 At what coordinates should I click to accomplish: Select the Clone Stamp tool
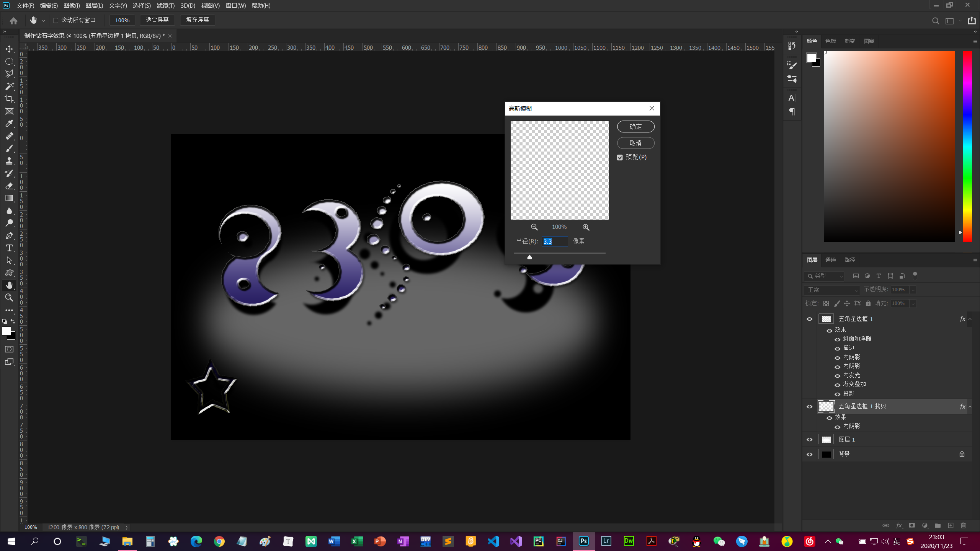[x=9, y=161]
